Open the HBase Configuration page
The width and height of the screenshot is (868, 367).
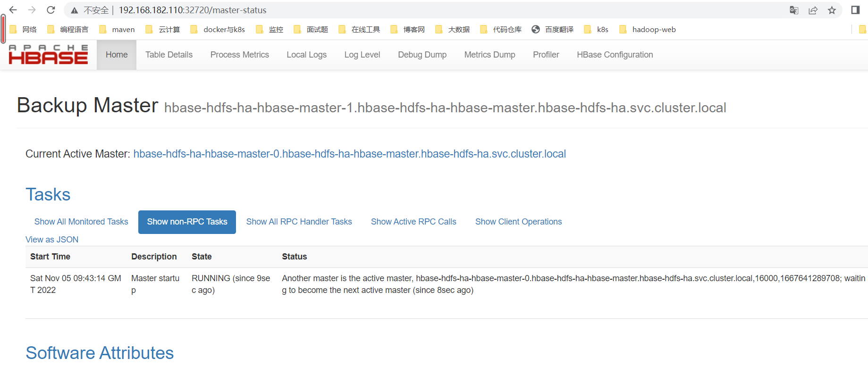click(x=615, y=55)
